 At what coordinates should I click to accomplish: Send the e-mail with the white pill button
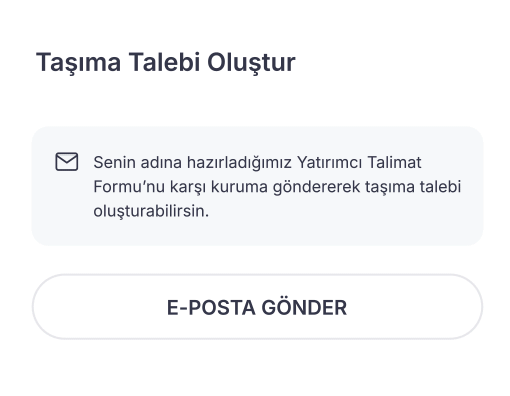click(257, 307)
